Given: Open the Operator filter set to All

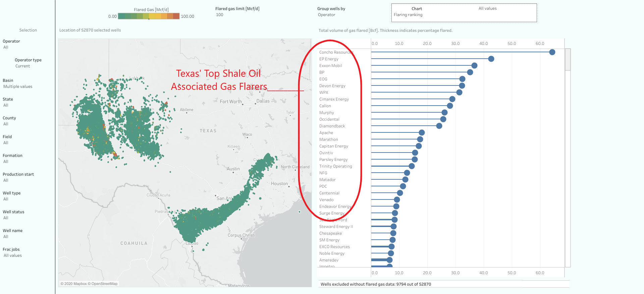Looking at the screenshot, I should [x=6, y=47].
